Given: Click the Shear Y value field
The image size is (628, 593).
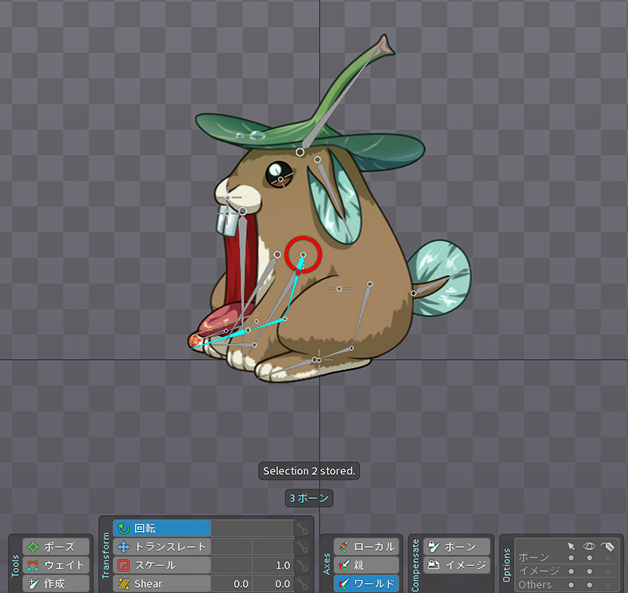Looking at the screenshot, I should pos(273,583).
